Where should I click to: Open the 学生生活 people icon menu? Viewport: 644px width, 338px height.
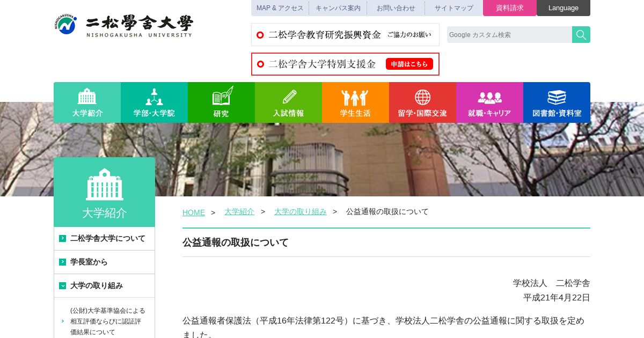point(355,102)
